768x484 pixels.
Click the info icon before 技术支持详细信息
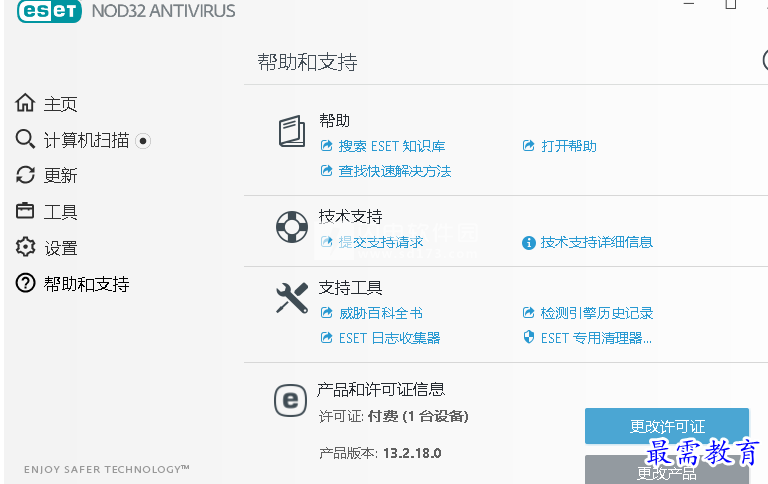click(529, 242)
